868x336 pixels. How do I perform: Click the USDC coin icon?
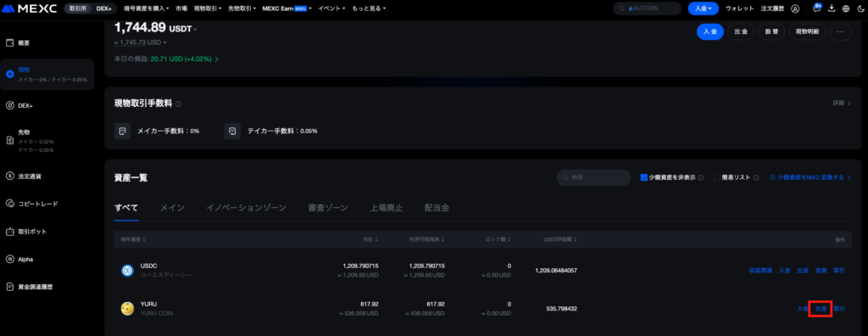(x=127, y=271)
